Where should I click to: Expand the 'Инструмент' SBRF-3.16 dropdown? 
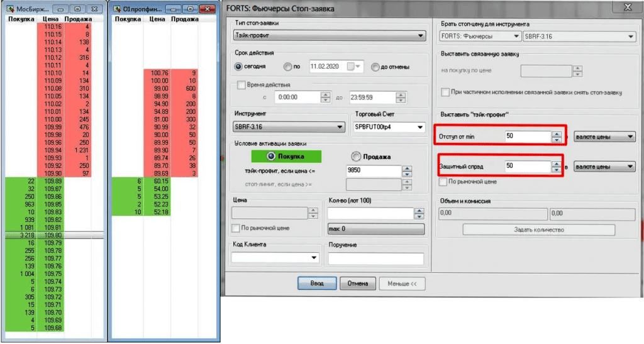[x=289, y=127]
